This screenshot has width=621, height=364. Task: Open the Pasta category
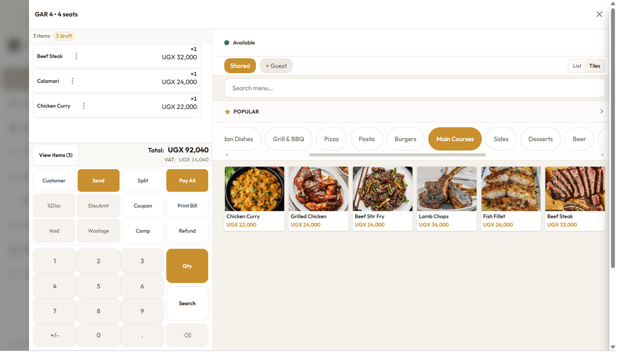tap(367, 139)
